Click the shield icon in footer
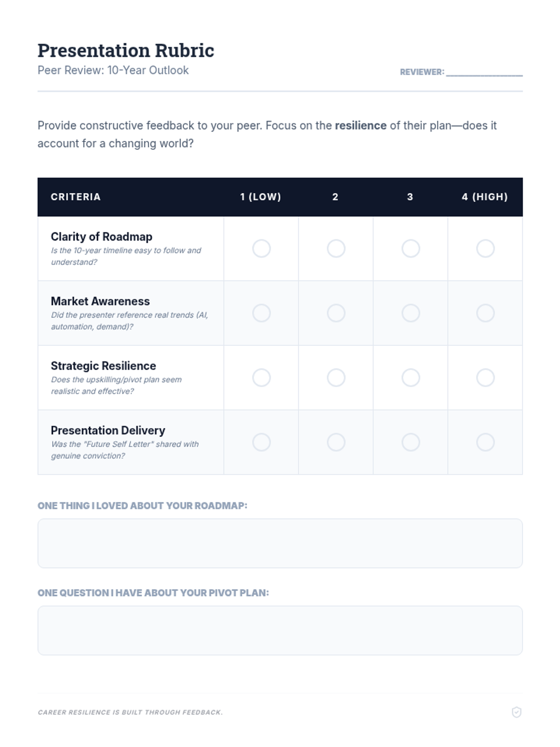 tap(516, 712)
